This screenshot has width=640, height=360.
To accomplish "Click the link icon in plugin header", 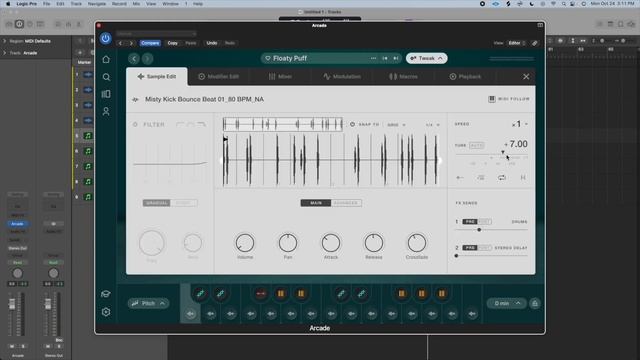I will 535,43.
